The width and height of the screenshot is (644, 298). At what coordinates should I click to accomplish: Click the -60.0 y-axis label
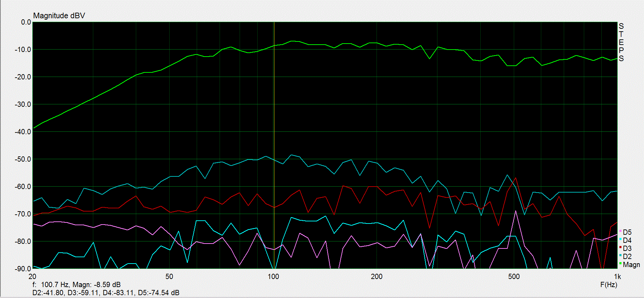point(23,187)
